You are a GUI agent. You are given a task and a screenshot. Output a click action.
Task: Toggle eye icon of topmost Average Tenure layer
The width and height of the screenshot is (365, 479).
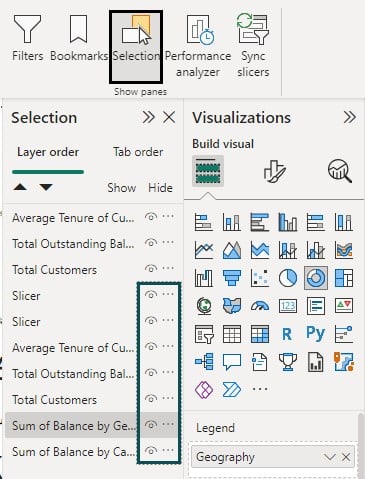[151, 217]
